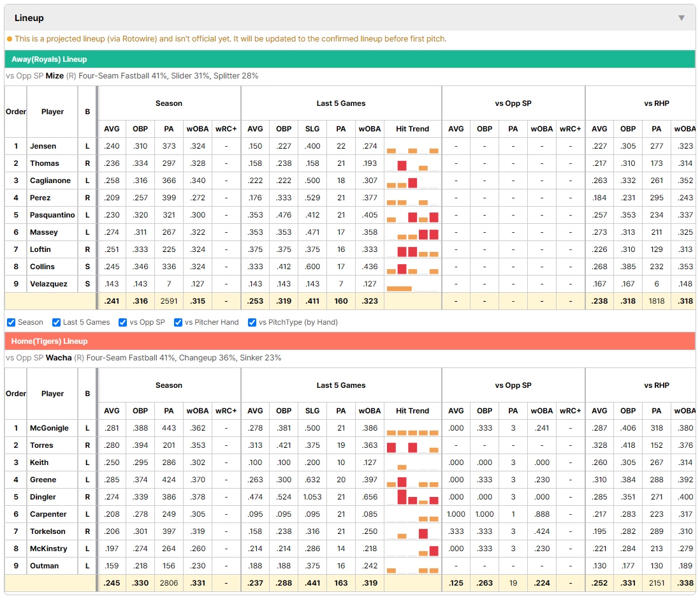Toggle the Last 5 Games checkbox

56,322
